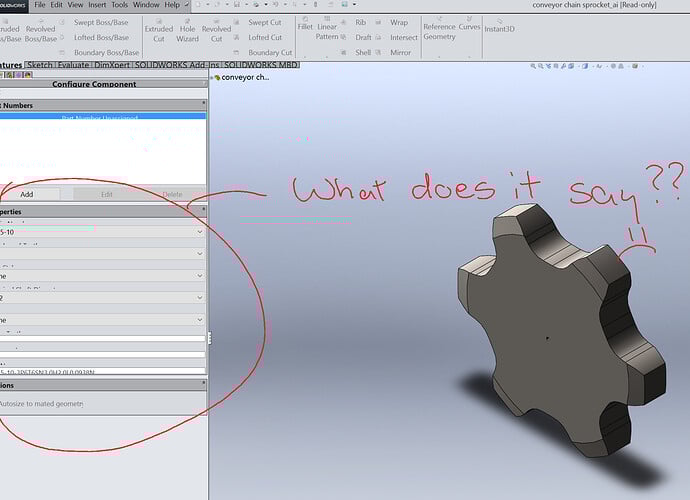
Task: Switch to the SOLIDWORKS Add-Ins tab
Action: [177, 65]
